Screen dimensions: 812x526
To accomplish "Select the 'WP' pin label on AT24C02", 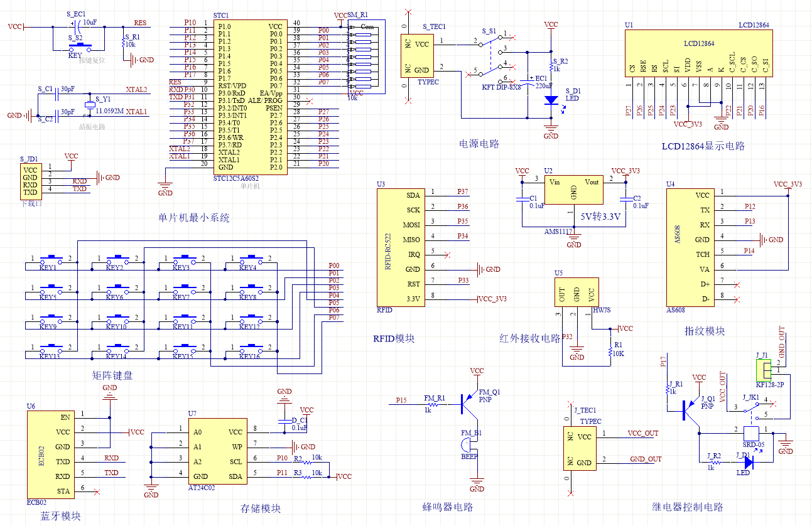I will (x=237, y=447).
